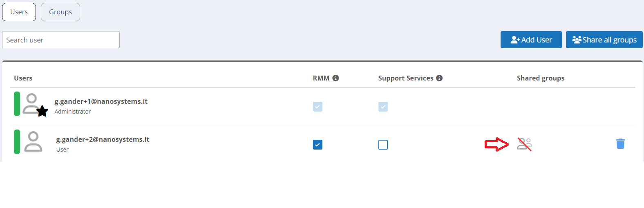The height and width of the screenshot is (208, 644).
Task: Select the g.gander+1@nanosystems.it email
Action: [x=101, y=101]
